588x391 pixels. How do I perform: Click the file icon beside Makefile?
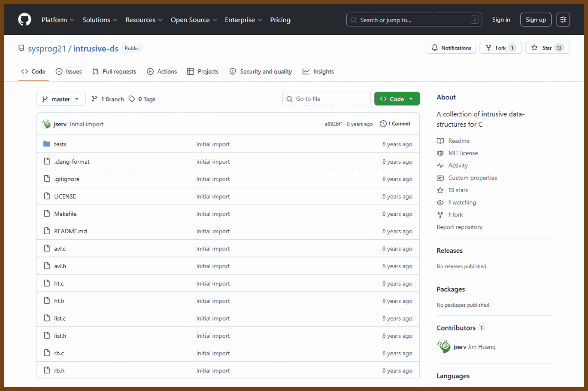47,214
